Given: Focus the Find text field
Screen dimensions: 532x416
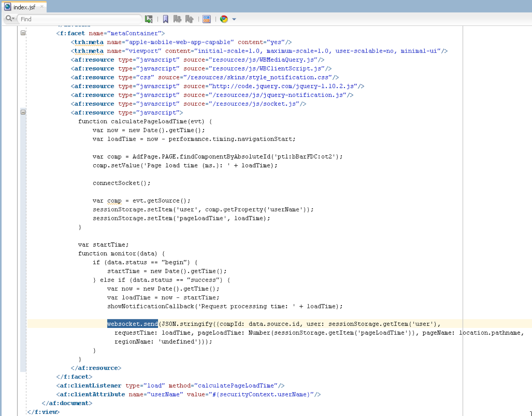Looking at the screenshot, I should [x=80, y=19].
